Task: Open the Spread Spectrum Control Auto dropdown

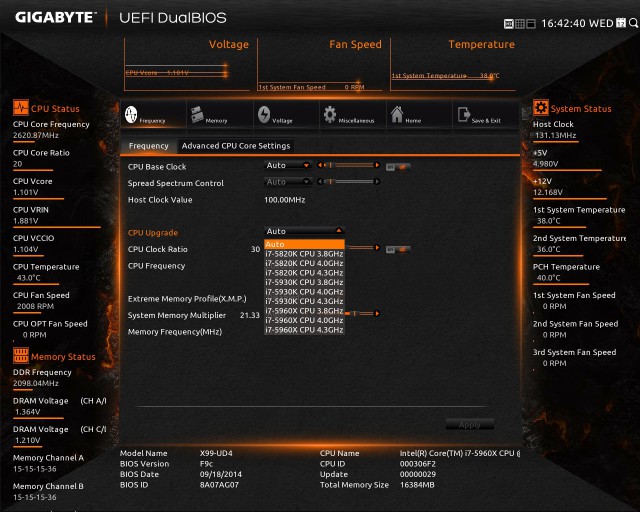Action: coord(288,182)
